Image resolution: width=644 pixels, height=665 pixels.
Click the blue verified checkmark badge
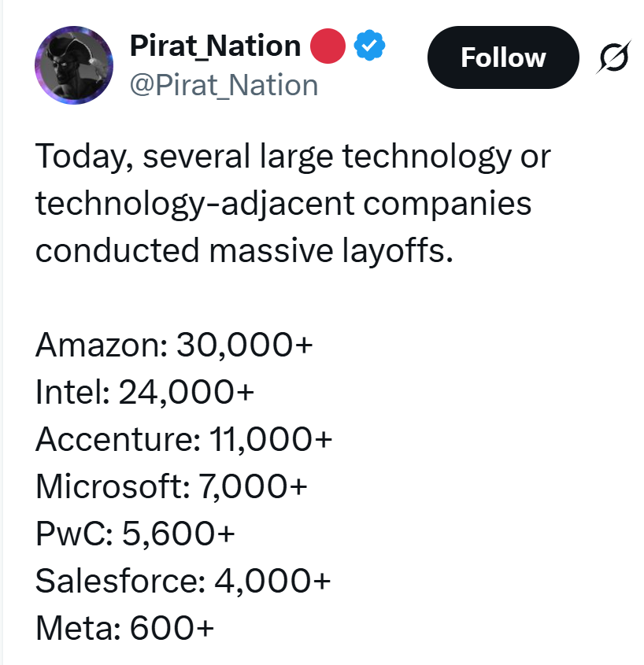pos(369,46)
